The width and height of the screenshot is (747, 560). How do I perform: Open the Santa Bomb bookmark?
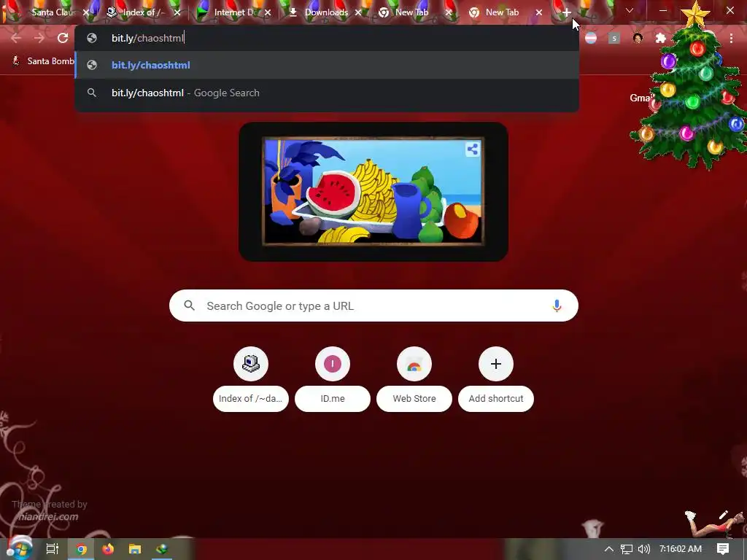pos(43,61)
